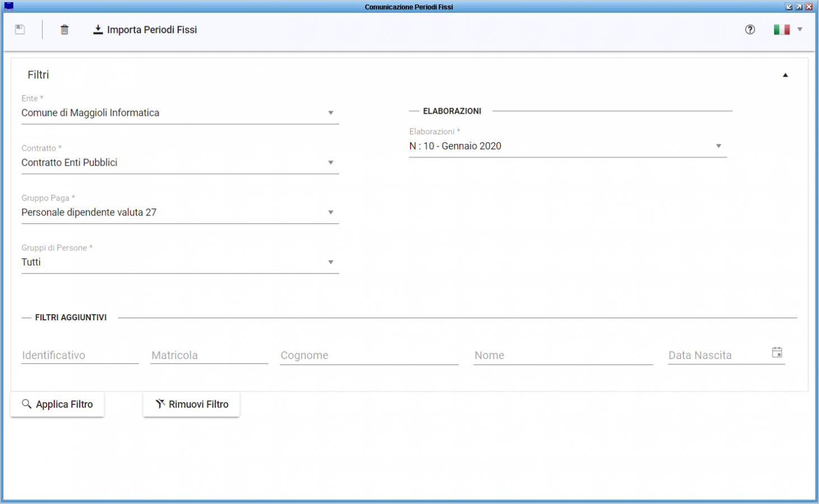The image size is (819, 504).
Task: Focus the Nome input field
Action: coord(563,355)
